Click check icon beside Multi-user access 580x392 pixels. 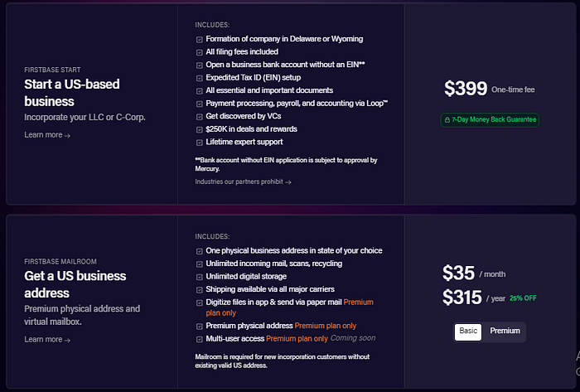tap(200, 339)
